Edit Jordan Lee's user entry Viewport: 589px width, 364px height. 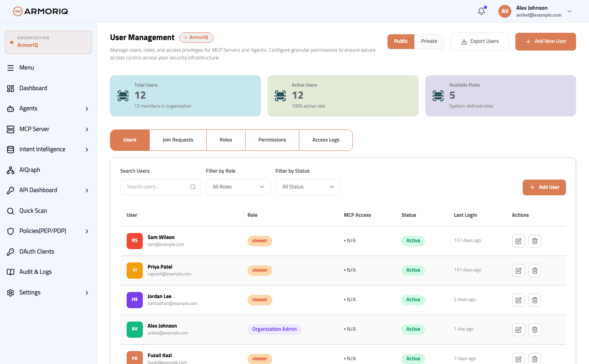coord(519,300)
